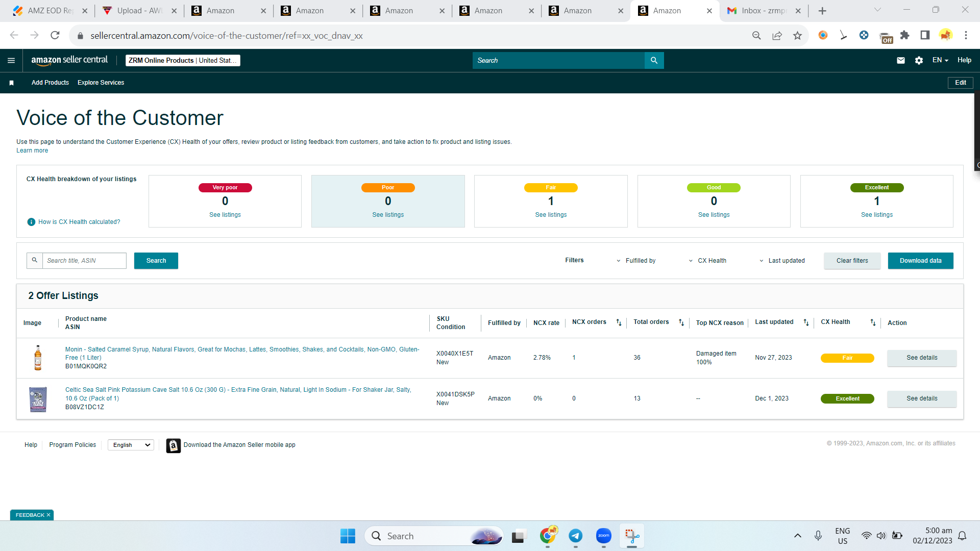See listings under Excellent
Image resolution: width=980 pixels, height=551 pixels.
(x=877, y=215)
